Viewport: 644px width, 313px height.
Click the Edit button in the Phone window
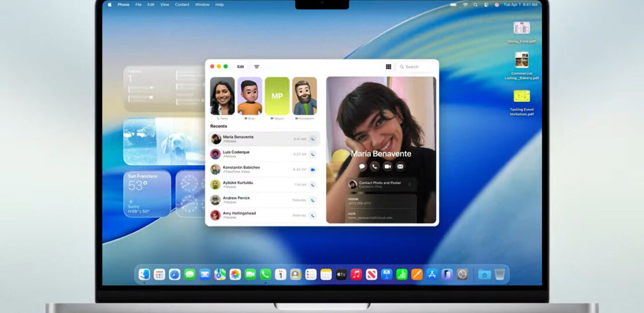pyautogui.click(x=240, y=67)
